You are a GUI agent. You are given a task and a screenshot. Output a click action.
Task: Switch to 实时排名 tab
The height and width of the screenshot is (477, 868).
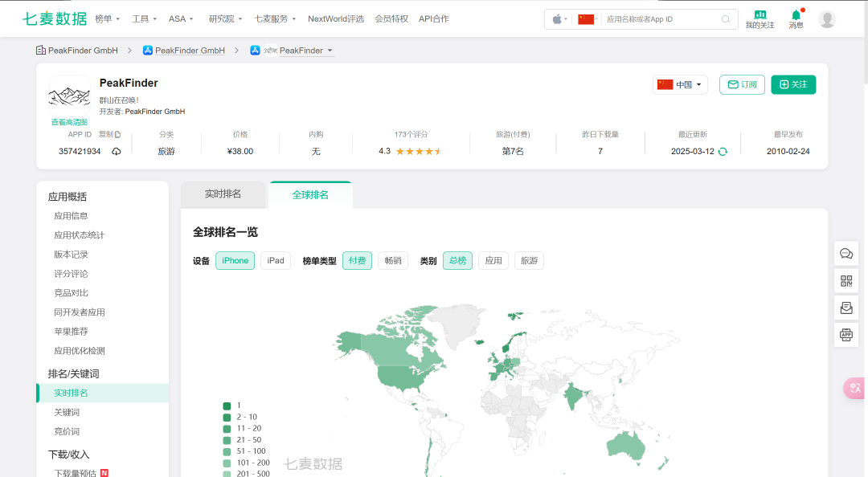pos(223,194)
